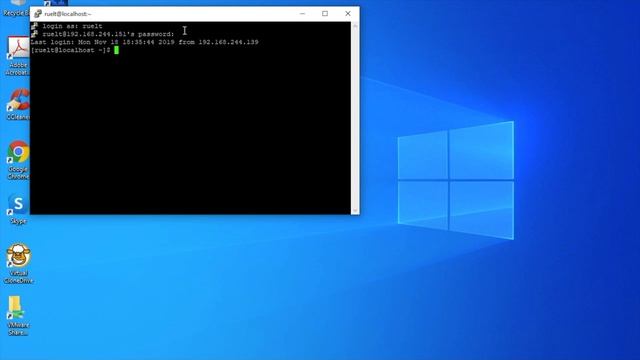Image resolution: width=640 pixels, height=360 pixels.
Task: Click the password prompt line in terminal
Action: pyautogui.click(x=108, y=34)
